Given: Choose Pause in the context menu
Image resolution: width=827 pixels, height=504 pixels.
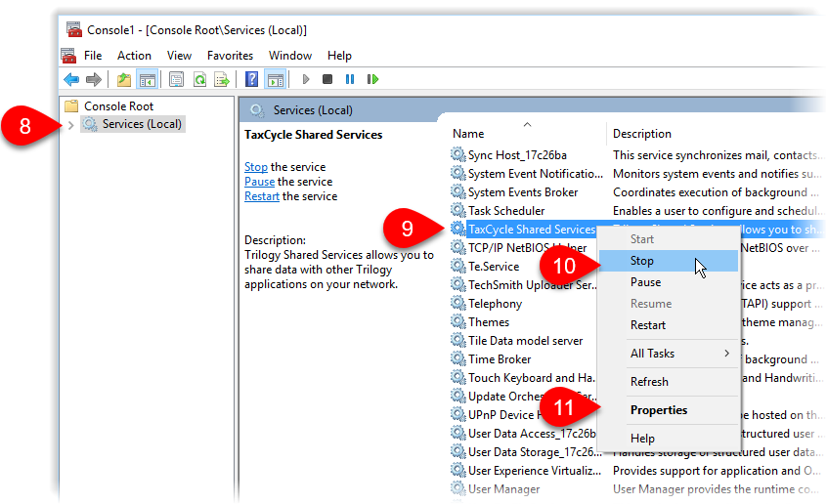Looking at the screenshot, I should [x=669, y=282].
